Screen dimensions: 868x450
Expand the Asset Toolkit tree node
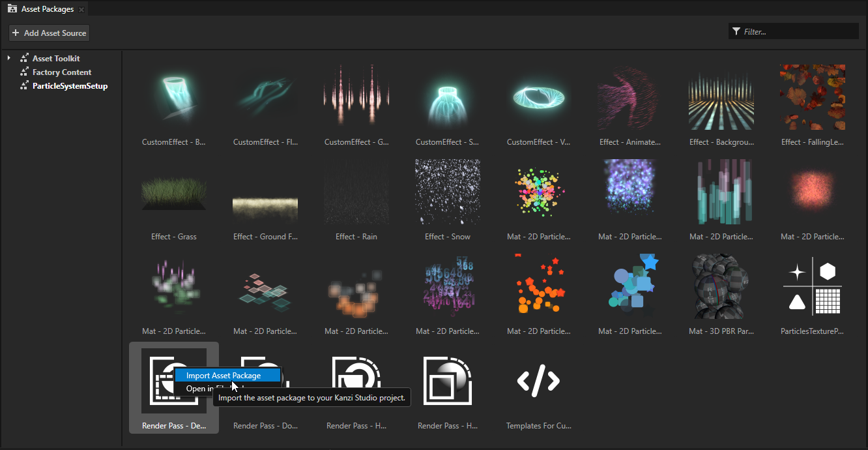(8, 58)
